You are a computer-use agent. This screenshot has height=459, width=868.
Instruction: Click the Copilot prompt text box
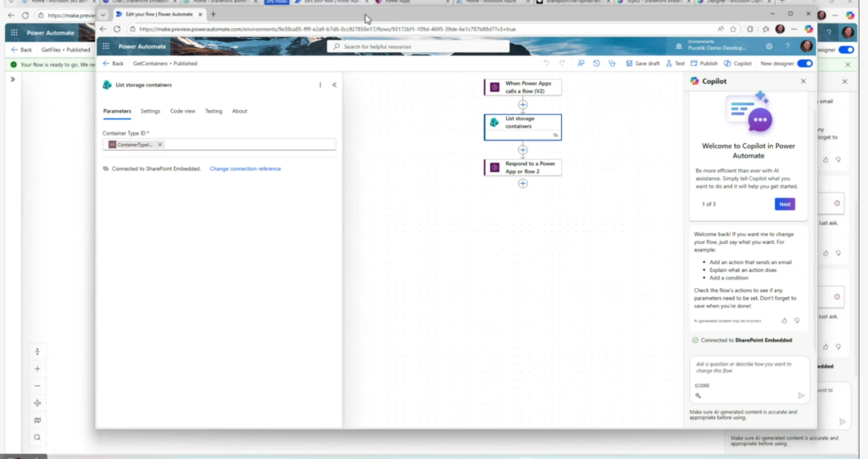click(748, 368)
